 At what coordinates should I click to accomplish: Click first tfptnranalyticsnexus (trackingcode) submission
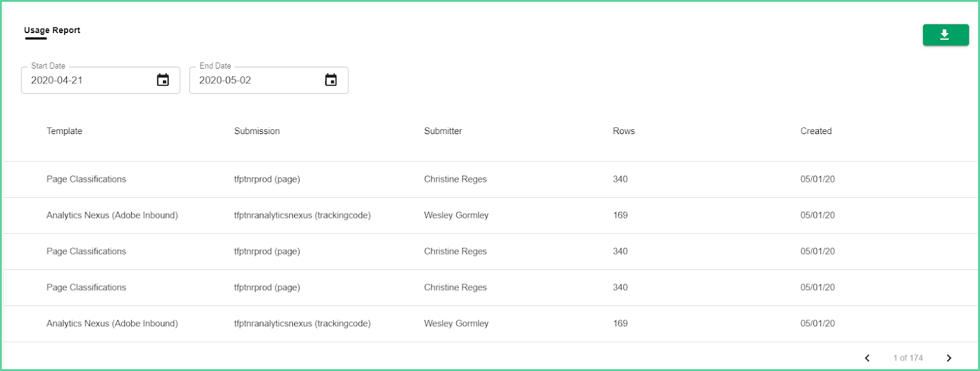302,215
